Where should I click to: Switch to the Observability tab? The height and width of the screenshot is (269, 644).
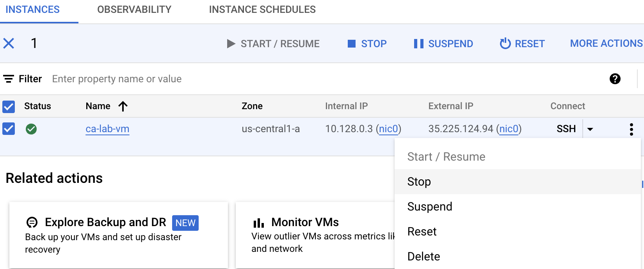[x=134, y=10]
